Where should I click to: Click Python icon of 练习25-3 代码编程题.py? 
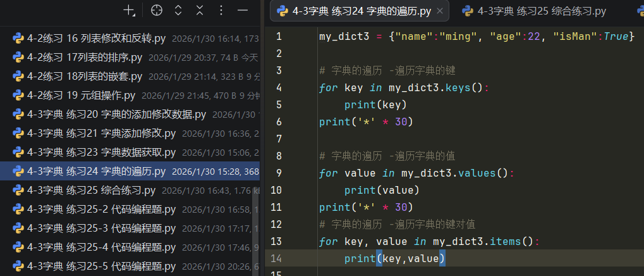(18, 228)
